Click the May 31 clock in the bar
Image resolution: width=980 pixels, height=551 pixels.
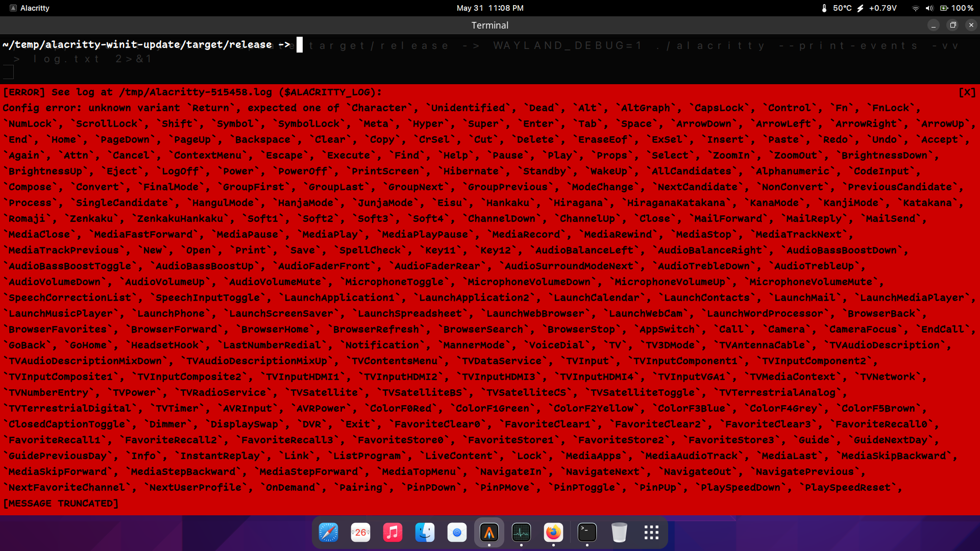click(489, 8)
